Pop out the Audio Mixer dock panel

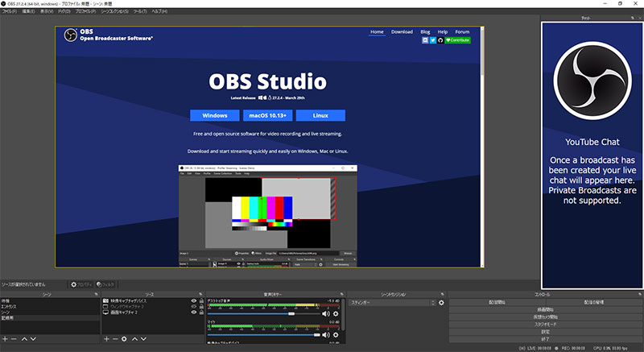[341, 294]
